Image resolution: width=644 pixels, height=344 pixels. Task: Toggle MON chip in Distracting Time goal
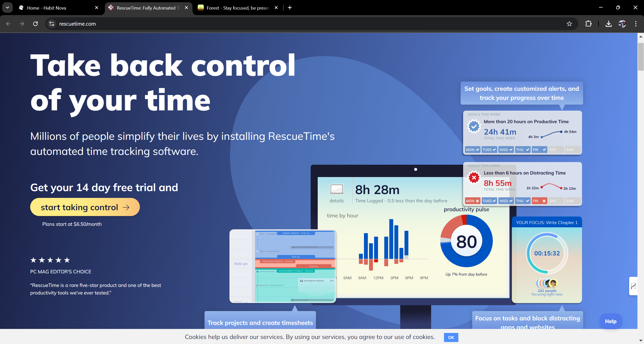472,201
